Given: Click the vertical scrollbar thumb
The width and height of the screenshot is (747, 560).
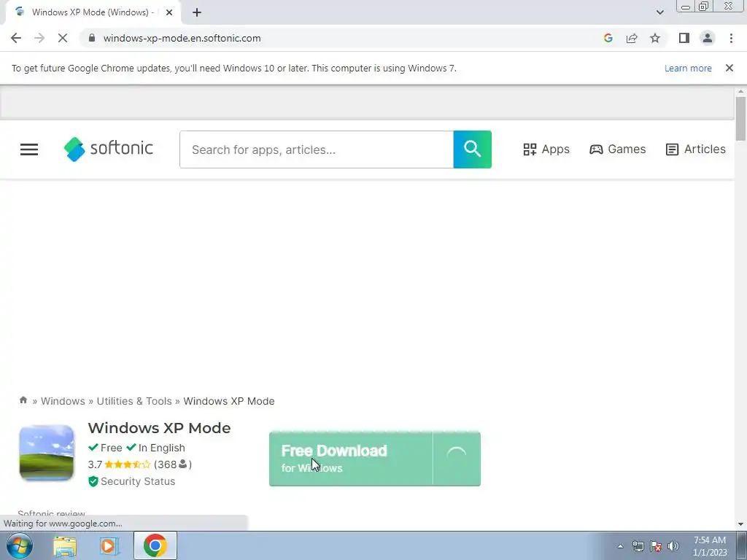Looking at the screenshot, I should 740,119.
